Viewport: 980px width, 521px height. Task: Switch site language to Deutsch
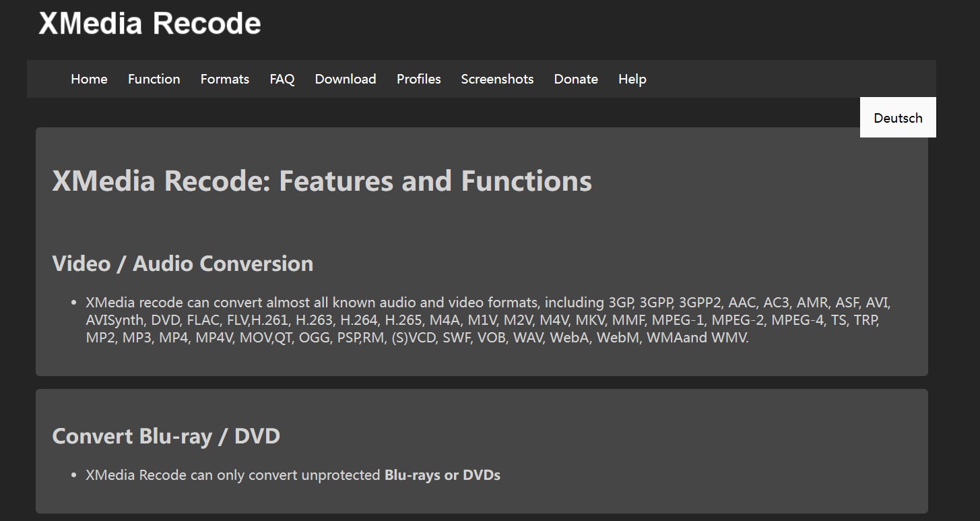pos(897,118)
